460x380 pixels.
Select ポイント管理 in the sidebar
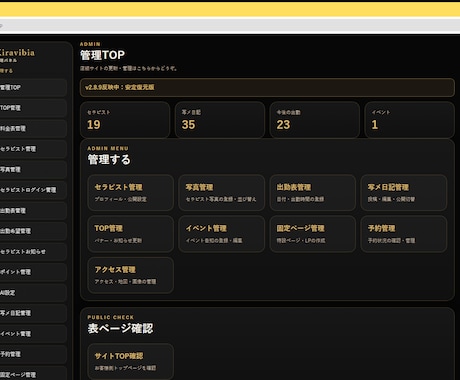click(x=33, y=272)
